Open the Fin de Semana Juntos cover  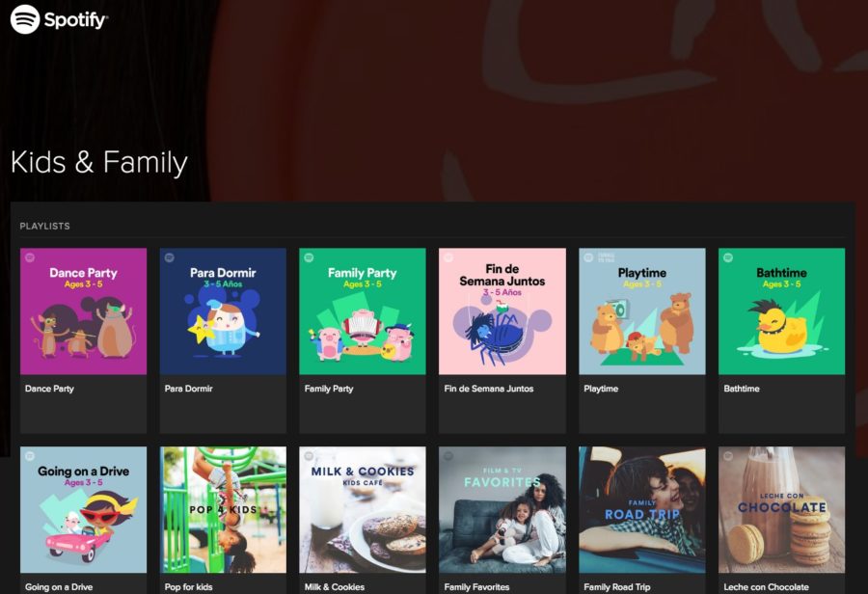click(x=502, y=311)
